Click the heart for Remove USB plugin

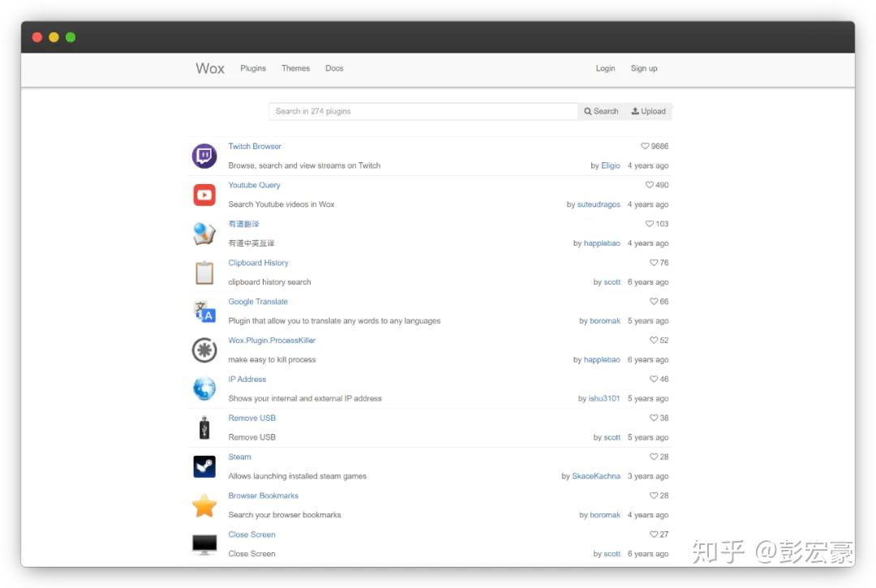point(654,418)
